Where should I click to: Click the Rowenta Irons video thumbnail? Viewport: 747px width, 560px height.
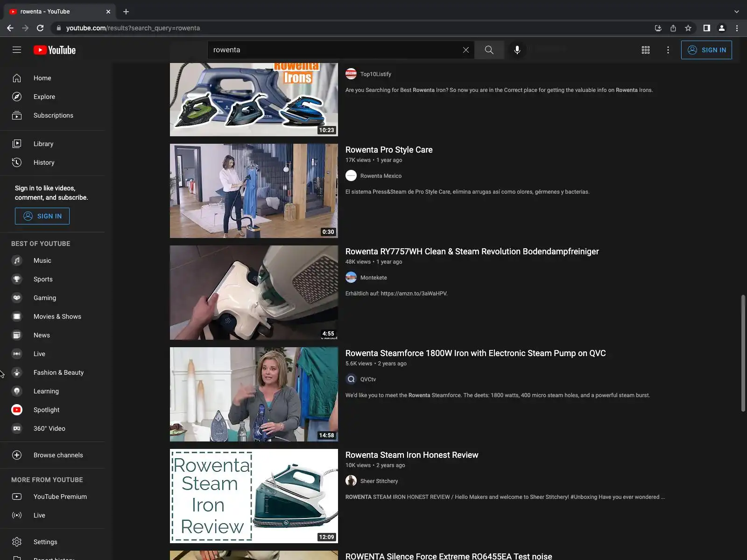(254, 99)
